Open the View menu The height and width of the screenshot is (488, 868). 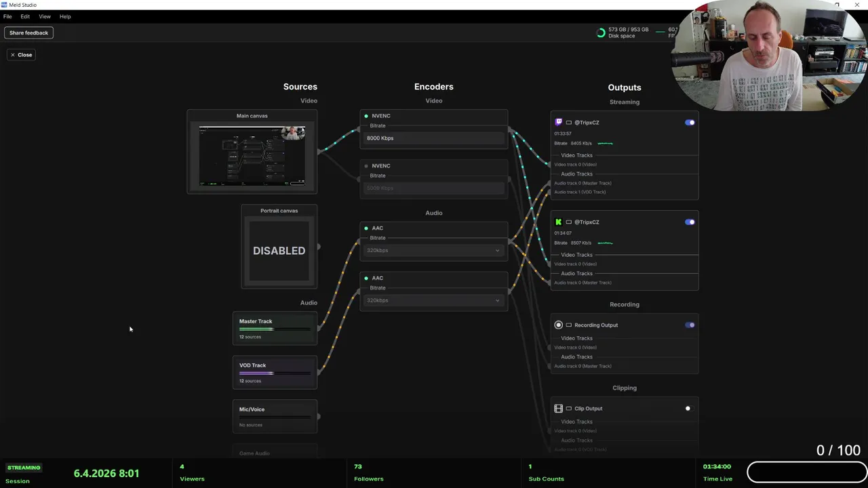tap(45, 16)
